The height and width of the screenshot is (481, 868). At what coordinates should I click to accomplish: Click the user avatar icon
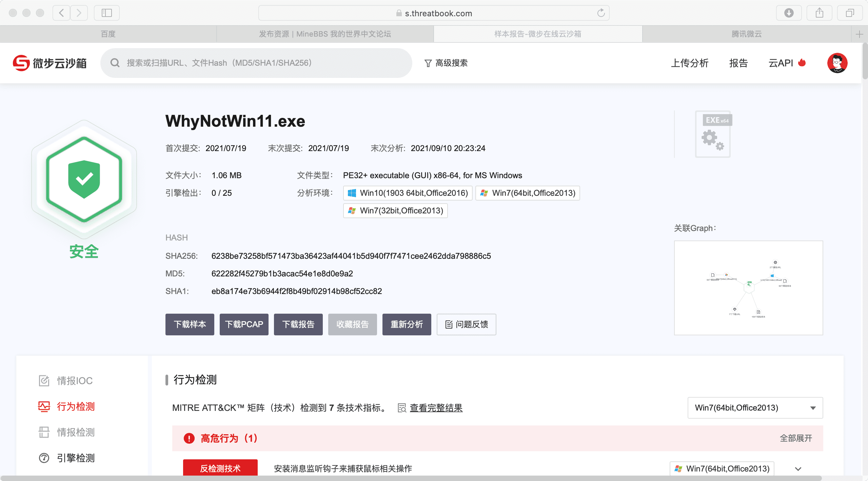pyautogui.click(x=837, y=63)
